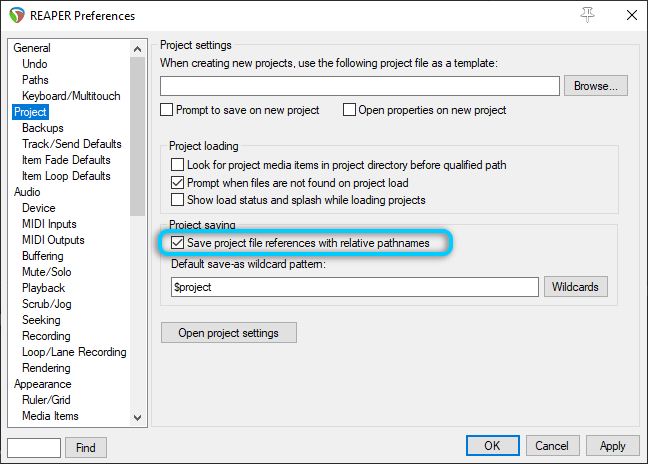The width and height of the screenshot is (648, 464).
Task: Click Browse for project template
Action: point(596,86)
